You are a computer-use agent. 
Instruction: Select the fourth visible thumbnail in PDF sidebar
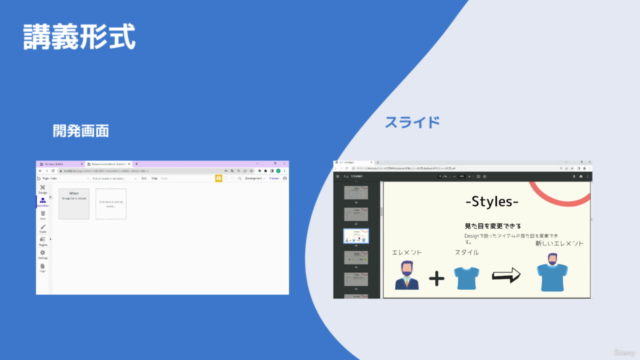[356, 258]
